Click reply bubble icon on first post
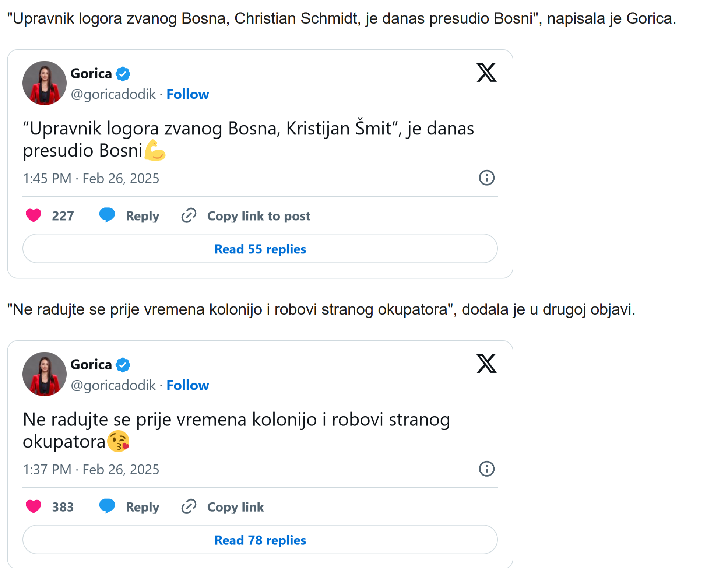The image size is (728, 568). (x=107, y=215)
